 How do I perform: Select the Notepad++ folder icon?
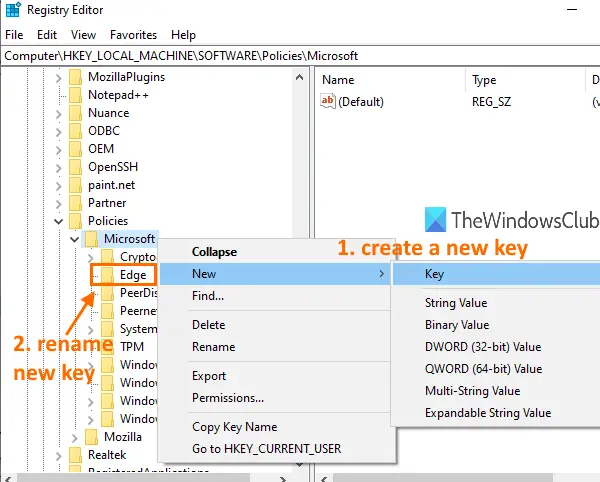pos(75,95)
